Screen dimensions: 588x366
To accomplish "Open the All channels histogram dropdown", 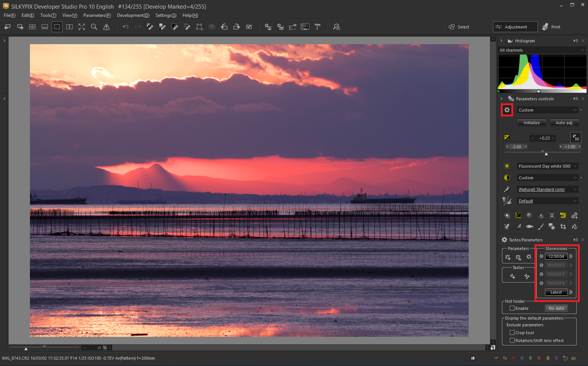I will tap(542, 50).
